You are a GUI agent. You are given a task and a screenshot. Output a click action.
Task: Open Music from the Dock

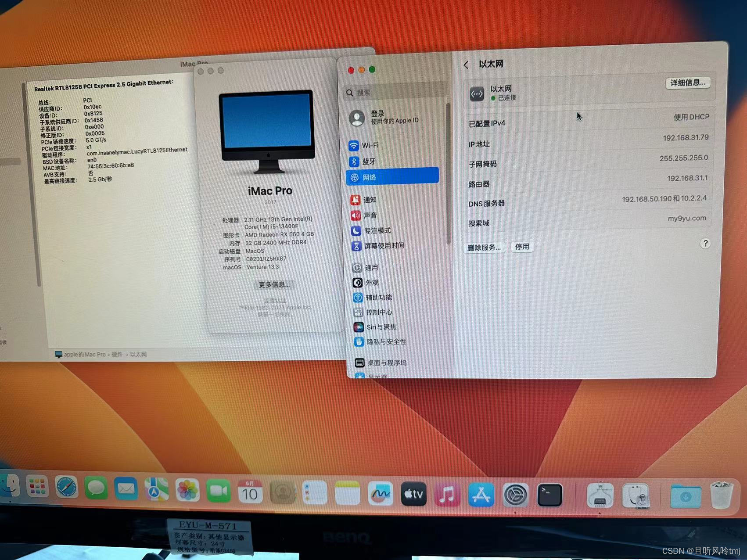447,495
